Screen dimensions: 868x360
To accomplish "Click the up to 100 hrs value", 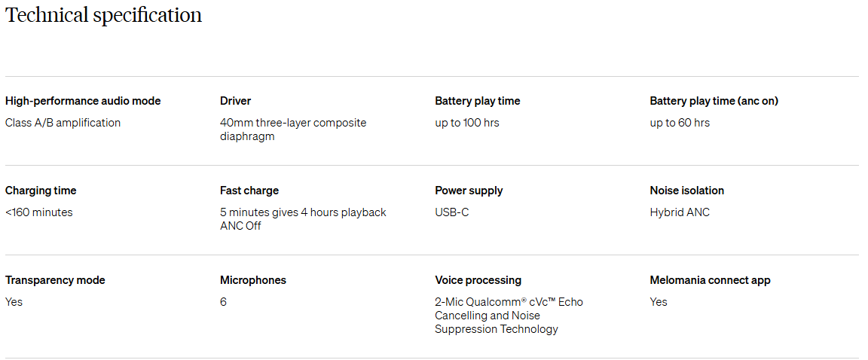I will click(x=466, y=123).
